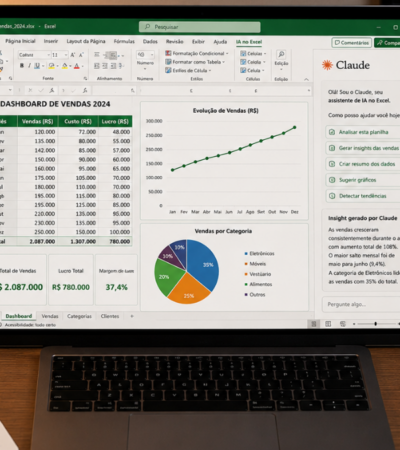
Task: Click the zoom slider handle
Action: point(376,324)
